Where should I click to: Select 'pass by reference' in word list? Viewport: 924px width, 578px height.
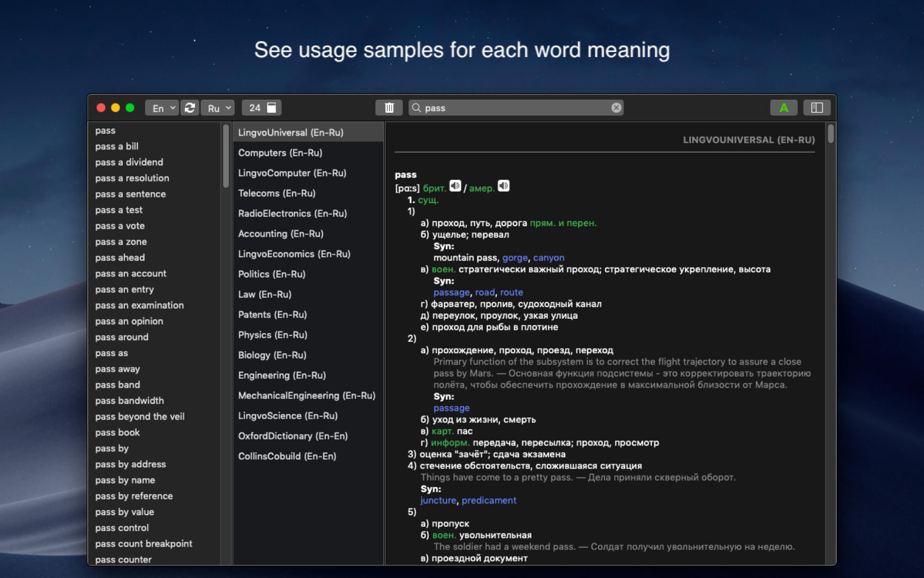tap(134, 496)
